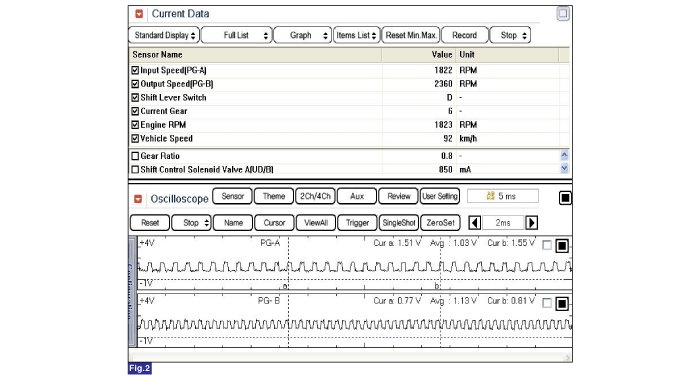Open the Sensor tab in Oscilloscope
Screen dimensions: 700x376
click(x=232, y=196)
